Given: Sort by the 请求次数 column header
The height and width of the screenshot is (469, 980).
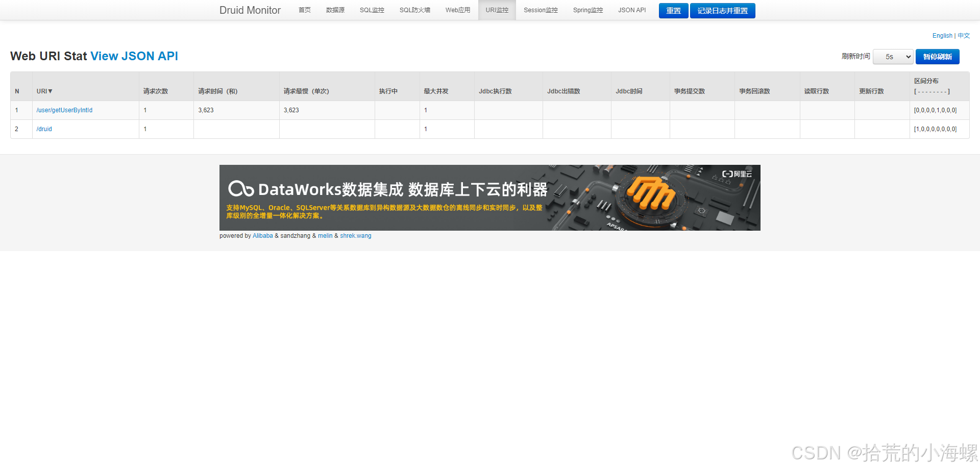Looking at the screenshot, I should coord(156,91).
